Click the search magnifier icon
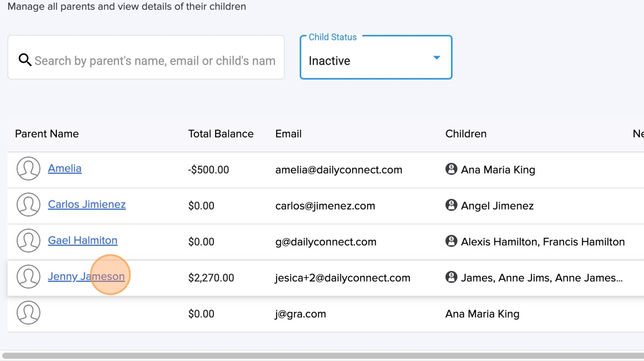The width and height of the screenshot is (644, 361). click(x=25, y=60)
